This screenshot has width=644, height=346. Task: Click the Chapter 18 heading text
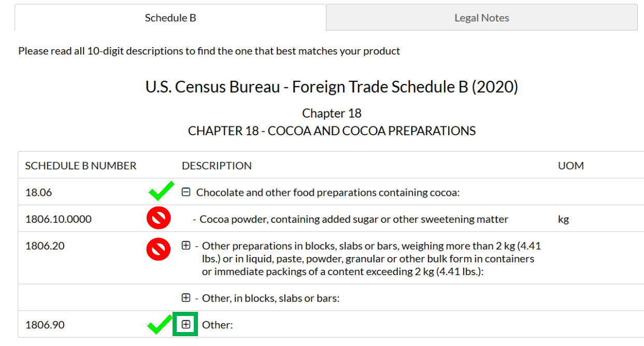tap(332, 113)
